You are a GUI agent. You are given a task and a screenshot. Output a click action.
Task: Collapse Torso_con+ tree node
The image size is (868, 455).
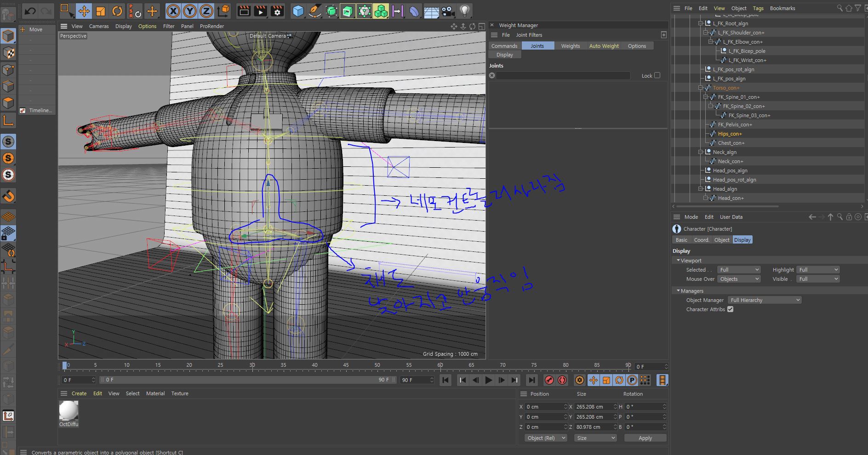pos(701,88)
